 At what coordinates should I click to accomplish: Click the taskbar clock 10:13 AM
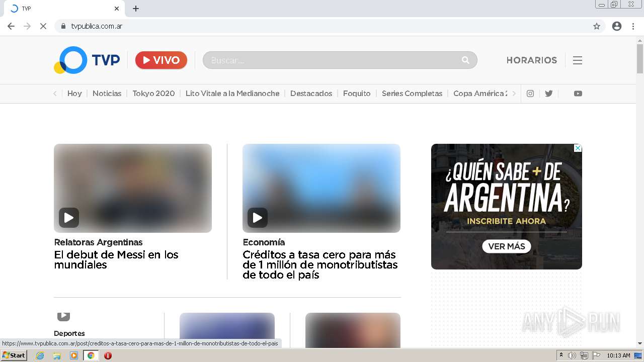pyautogui.click(x=618, y=355)
